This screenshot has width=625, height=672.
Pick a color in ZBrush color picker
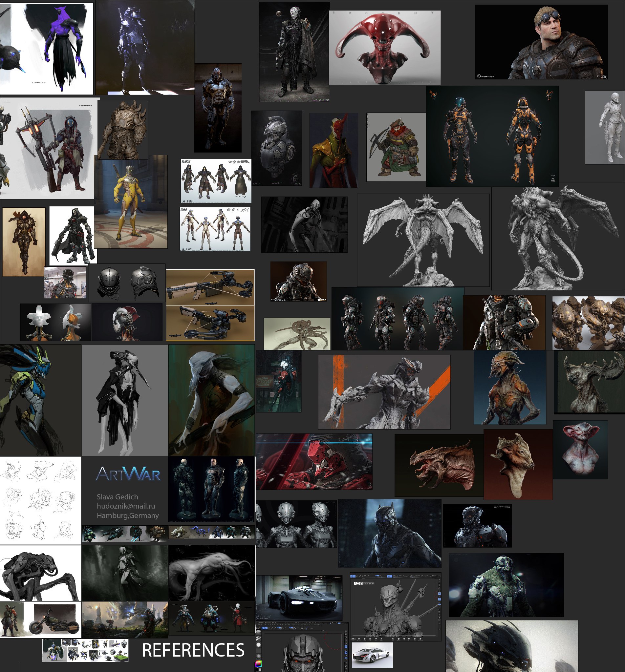259,663
